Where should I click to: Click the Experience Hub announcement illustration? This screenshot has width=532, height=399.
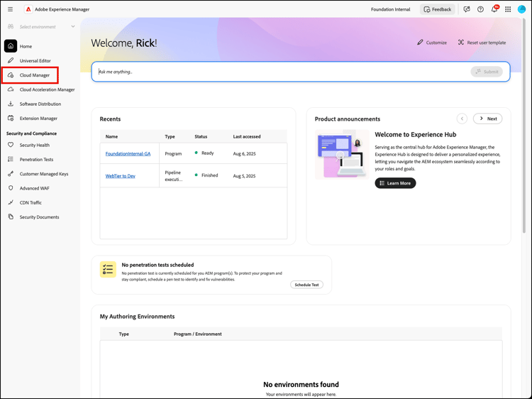click(x=342, y=154)
